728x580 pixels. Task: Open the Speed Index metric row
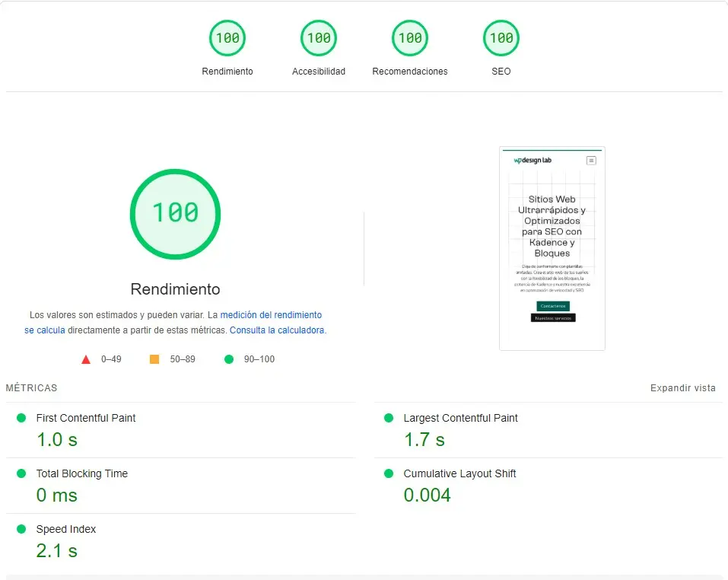click(x=66, y=529)
